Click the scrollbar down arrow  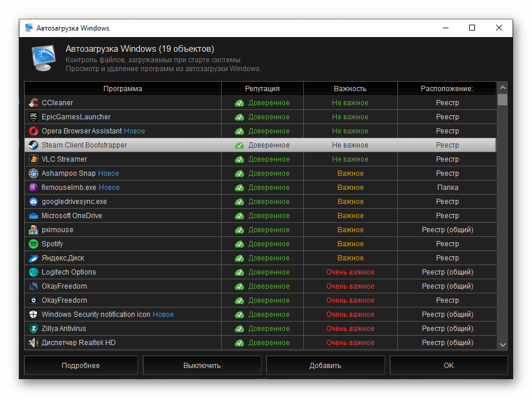tap(503, 345)
